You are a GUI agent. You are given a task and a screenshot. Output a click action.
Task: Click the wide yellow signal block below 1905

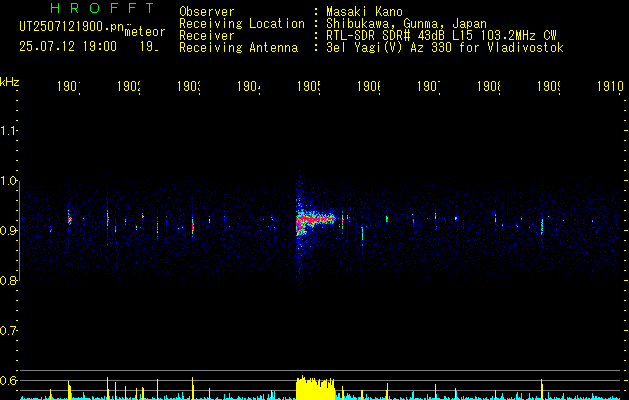tap(315, 388)
